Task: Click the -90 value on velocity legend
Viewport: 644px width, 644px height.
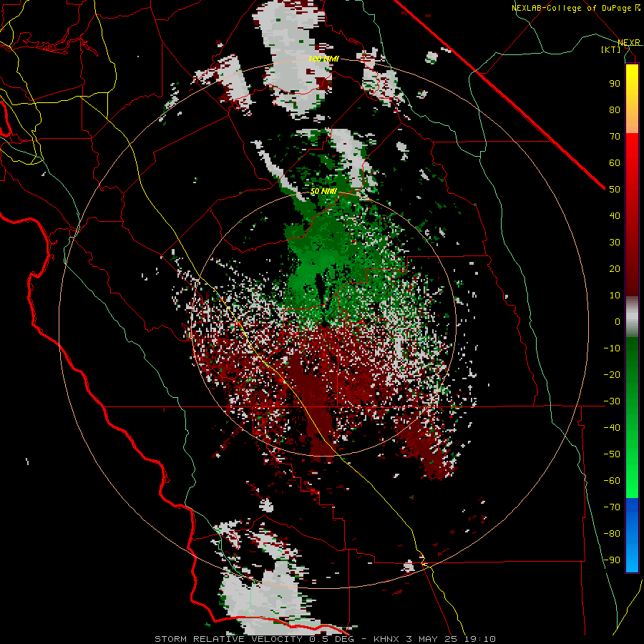Action: pyautogui.click(x=612, y=560)
